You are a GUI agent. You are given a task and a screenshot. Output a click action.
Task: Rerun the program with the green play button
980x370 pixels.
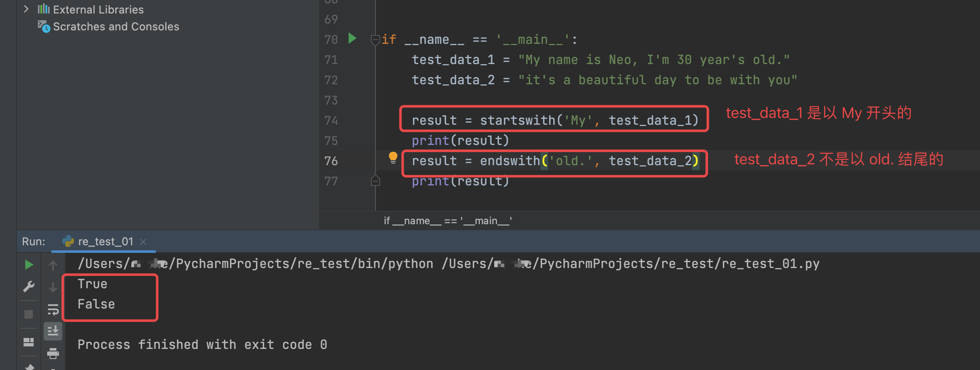[29, 265]
